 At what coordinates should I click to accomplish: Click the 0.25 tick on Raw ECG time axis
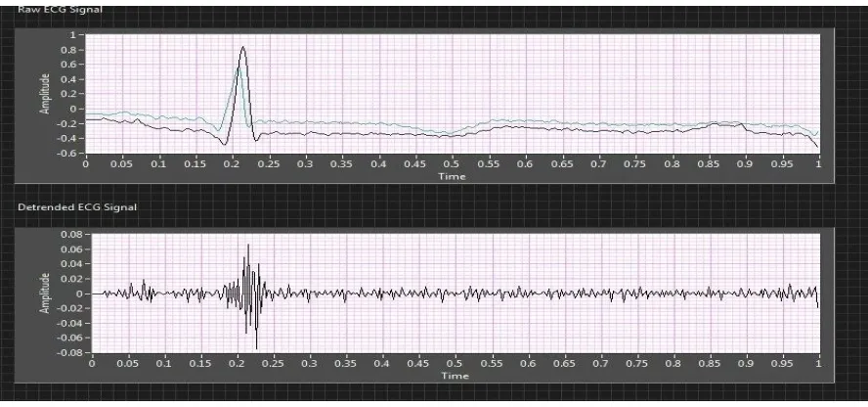[x=269, y=164]
